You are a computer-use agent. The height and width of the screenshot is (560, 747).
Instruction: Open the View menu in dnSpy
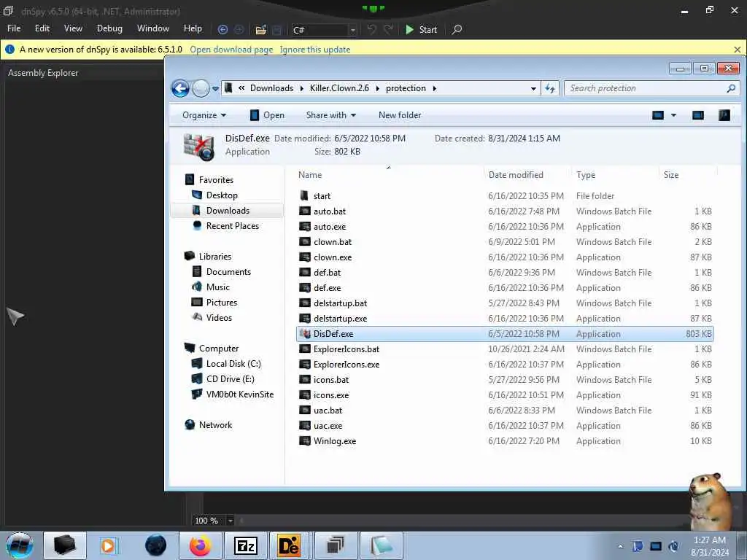click(x=73, y=28)
